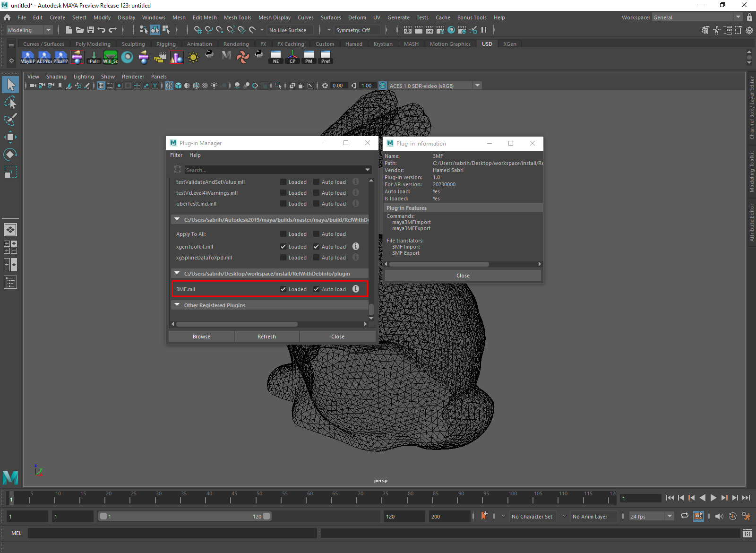Collapse Other Registered Plugins section
Viewport: 756px width, 553px height.
pos(177,305)
